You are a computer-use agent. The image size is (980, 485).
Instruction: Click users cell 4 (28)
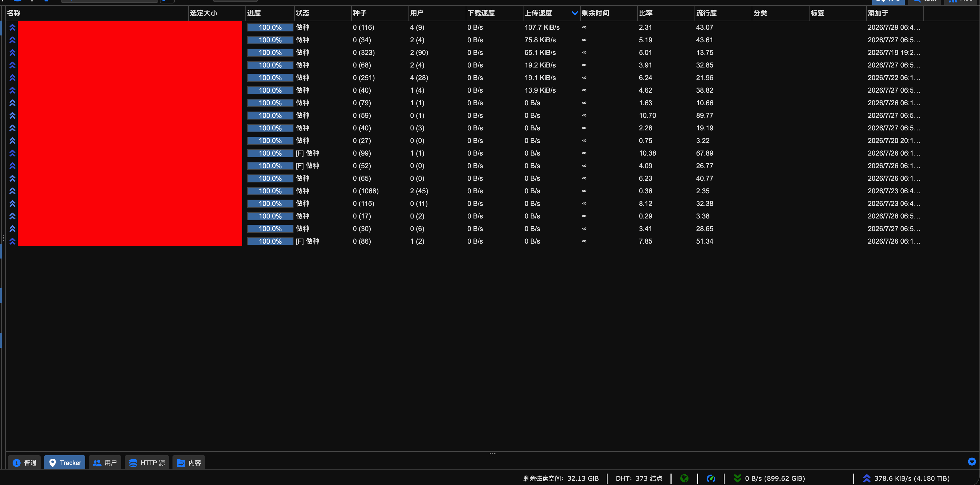pos(419,77)
